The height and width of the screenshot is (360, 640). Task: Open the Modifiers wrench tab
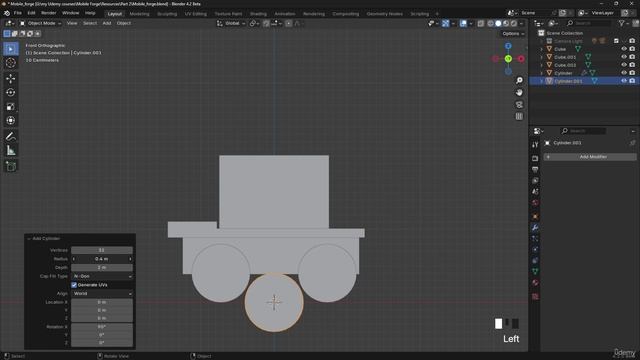tap(535, 228)
